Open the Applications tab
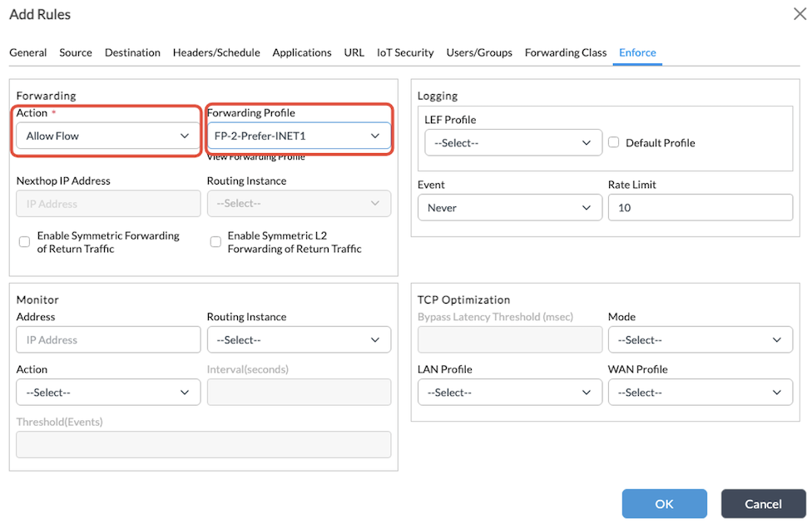Viewport: 812px width, 524px height. (x=301, y=52)
